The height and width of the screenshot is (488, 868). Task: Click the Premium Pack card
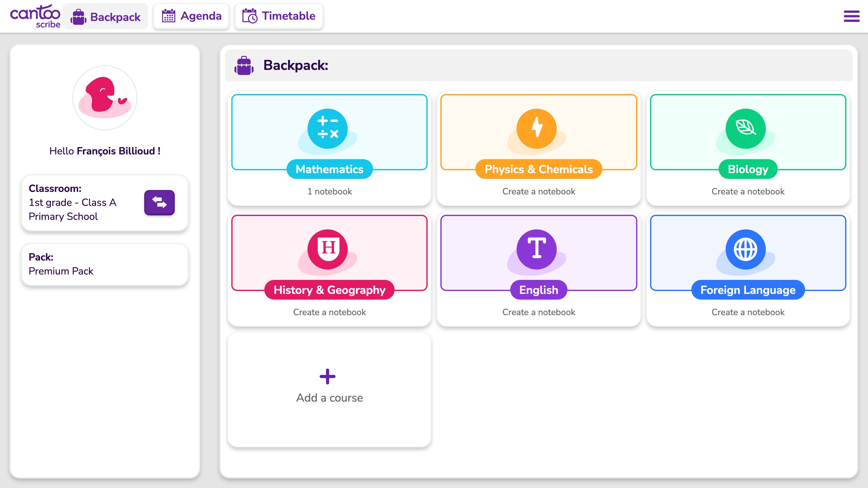click(105, 264)
